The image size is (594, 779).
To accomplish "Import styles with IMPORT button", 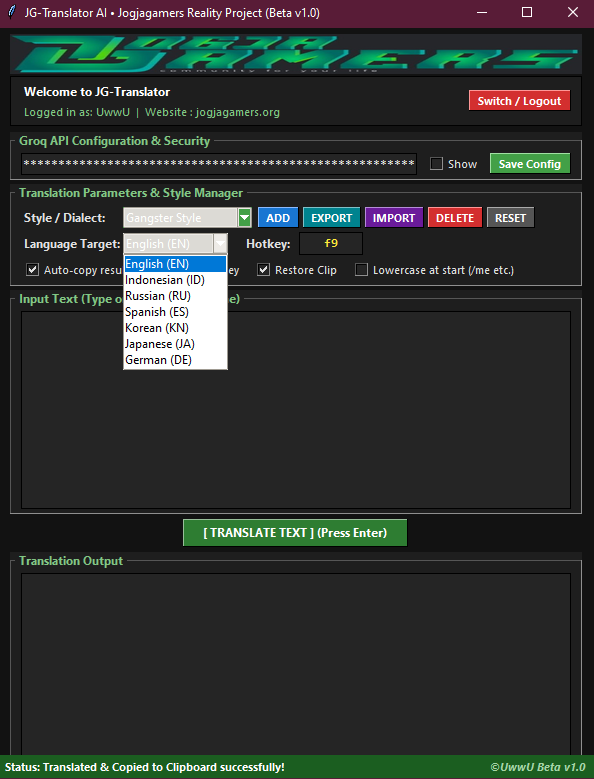I will (x=394, y=218).
